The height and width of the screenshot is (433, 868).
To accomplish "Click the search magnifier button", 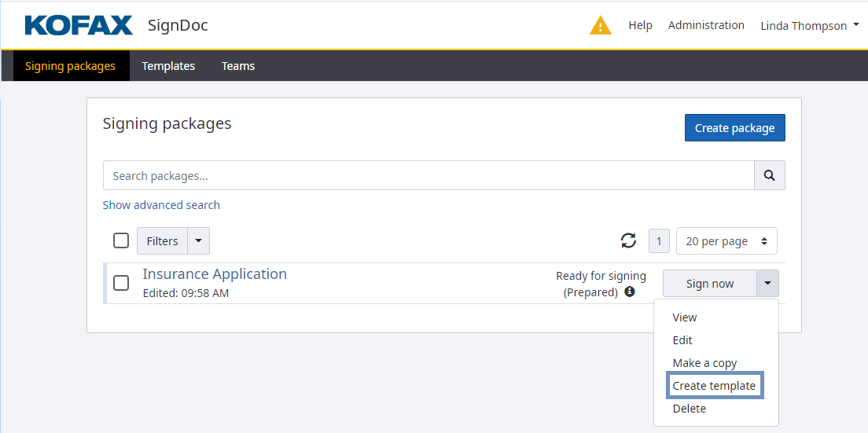I will [769, 176].
